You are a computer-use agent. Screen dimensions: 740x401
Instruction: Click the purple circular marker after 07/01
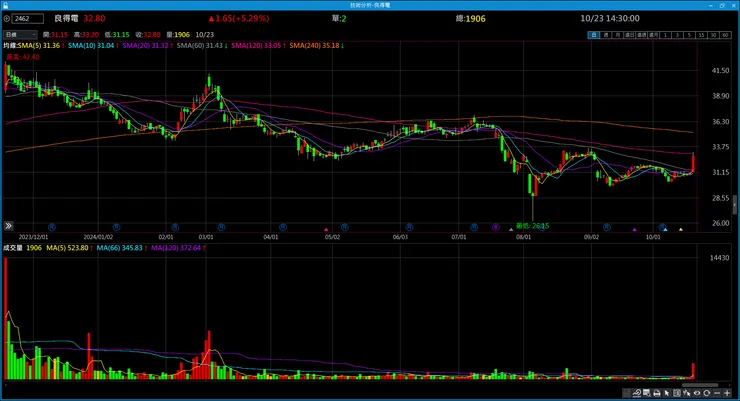pyautogui.click(x=496, y=227)
